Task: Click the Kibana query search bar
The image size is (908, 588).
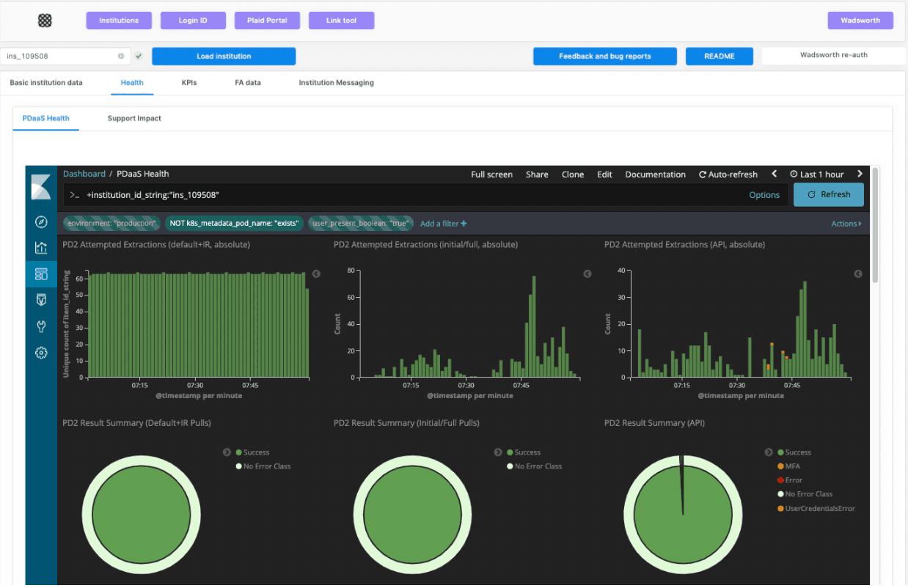Action: coord(411,195)
